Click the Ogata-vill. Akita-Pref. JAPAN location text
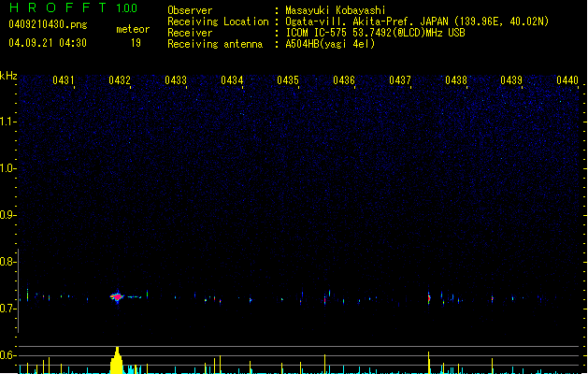The height and width of the screenshot is (374, 588). coord(417,22)
